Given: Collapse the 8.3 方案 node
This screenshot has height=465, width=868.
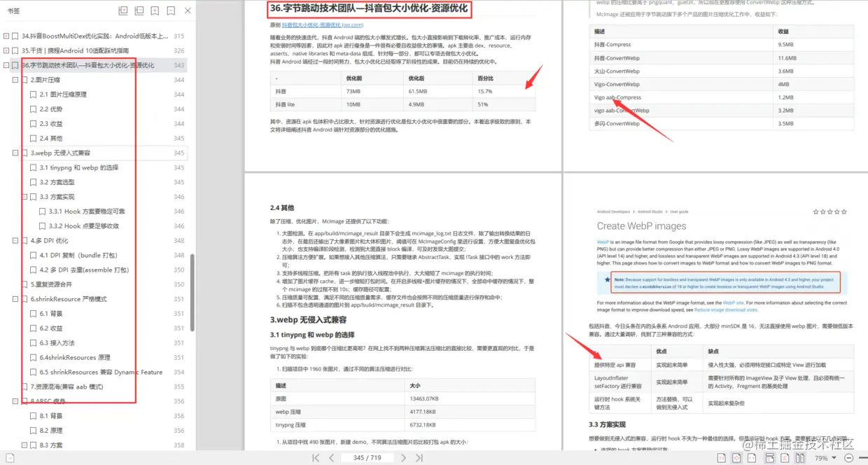Looking at the screenshot, I should 24,445.
